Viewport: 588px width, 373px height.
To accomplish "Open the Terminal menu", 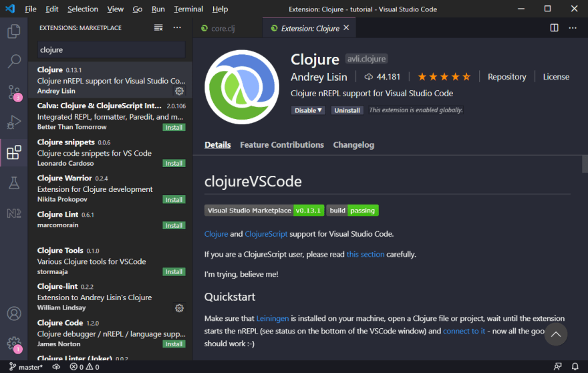I will tap(188, 9).
